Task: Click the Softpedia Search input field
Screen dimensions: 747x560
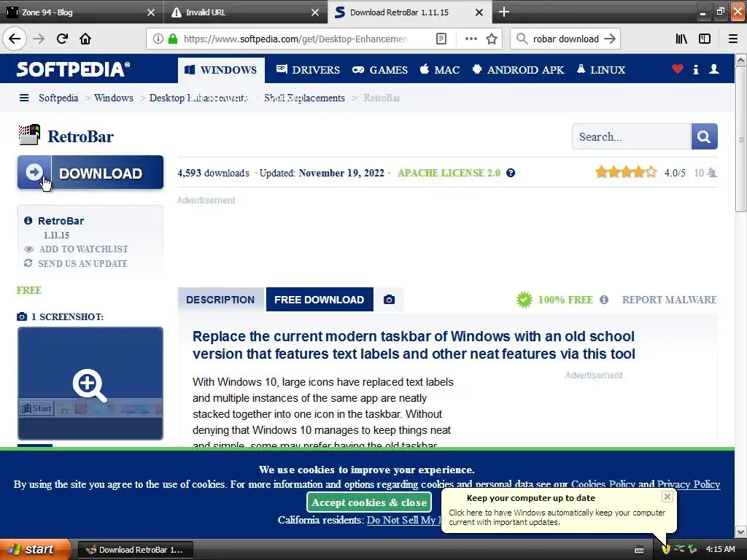Action: click(x=631, y=136)
